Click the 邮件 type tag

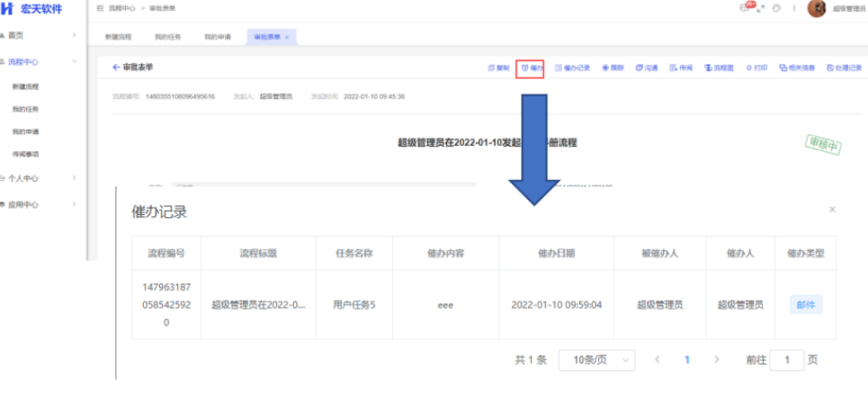805,304
